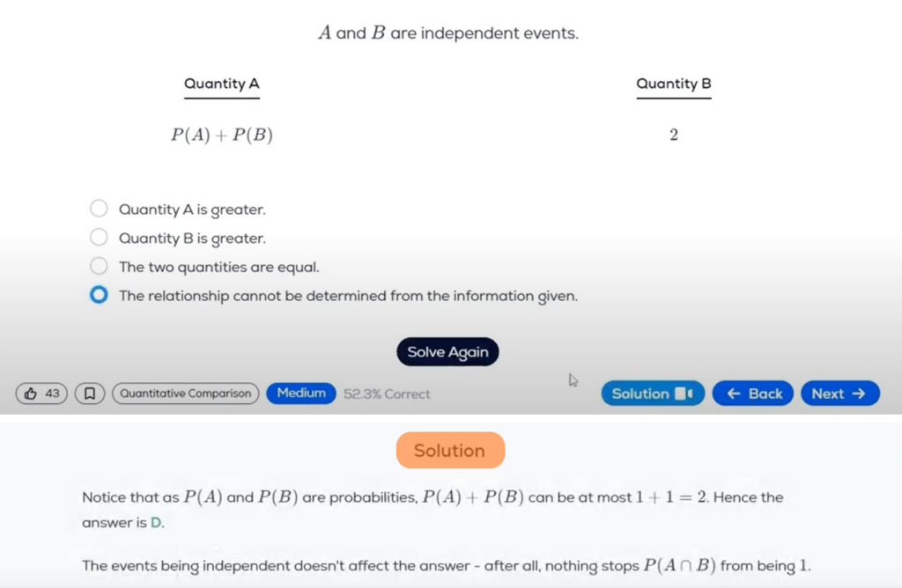Viewport: 902px width, 588px height.
Task: Select the Quantitative Comparison category tag
Action: pos(185,393)
